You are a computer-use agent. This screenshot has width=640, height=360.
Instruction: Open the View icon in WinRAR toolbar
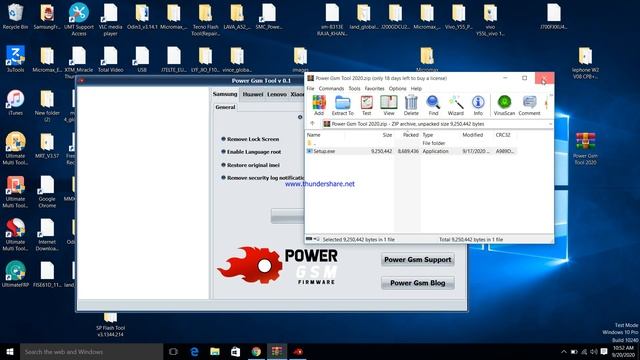point(389,105)
